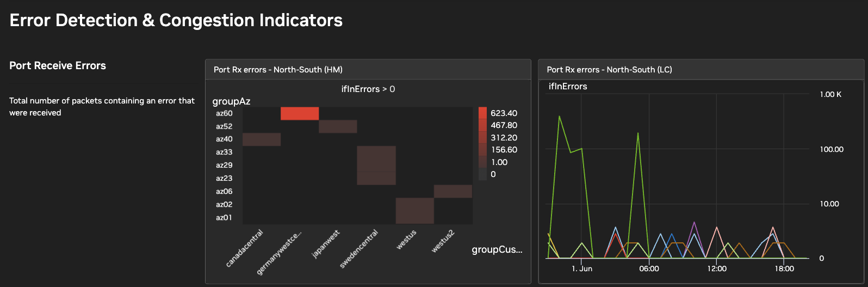Click the az02 row label
The width and height of the screenshot is (868, 287).
point(224,205)
